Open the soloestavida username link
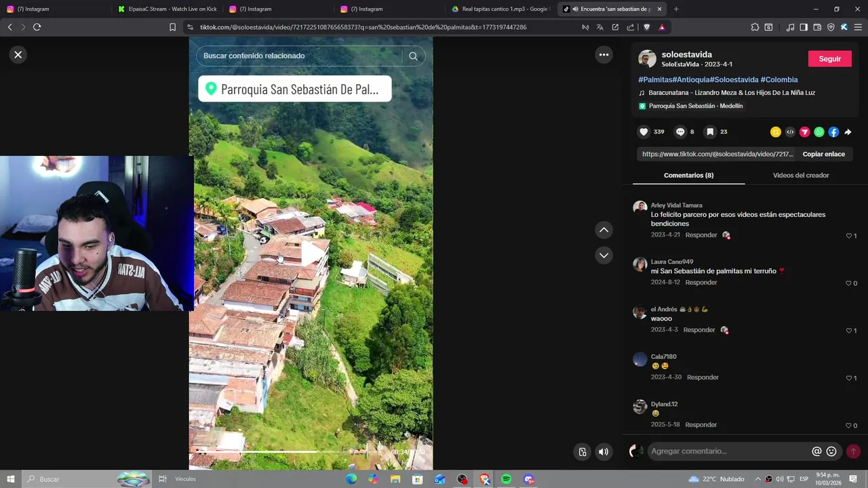 click(686, 55)
